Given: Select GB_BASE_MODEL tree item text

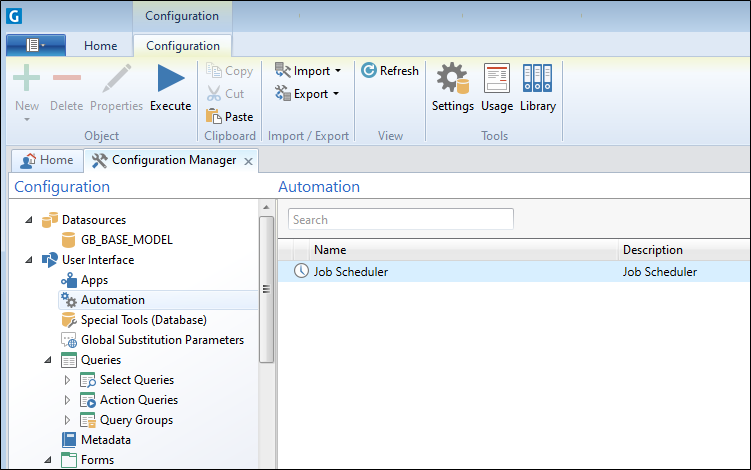Looking at the screenshot, I should coord(126,240).
